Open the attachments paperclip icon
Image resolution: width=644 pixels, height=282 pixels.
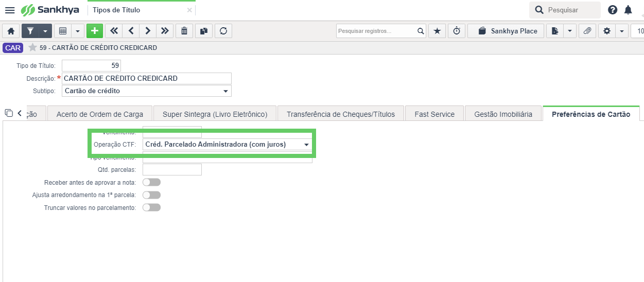click(587, 31)
